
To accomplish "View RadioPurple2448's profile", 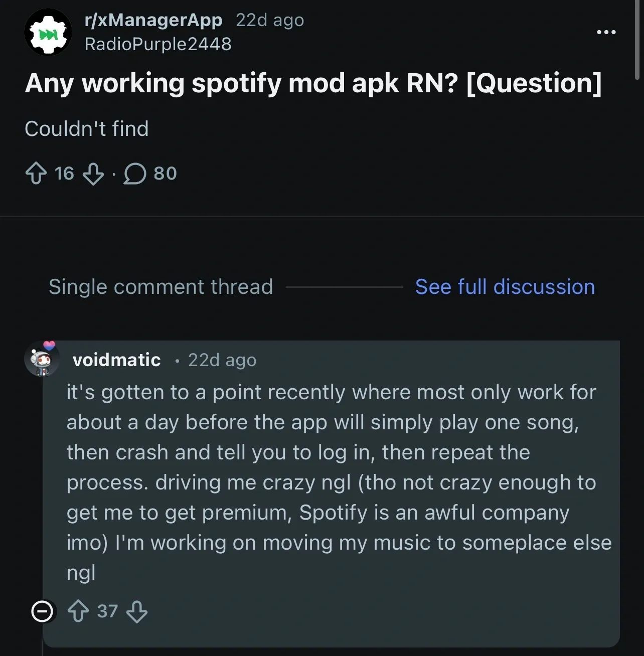I will (x=159, y=44).
